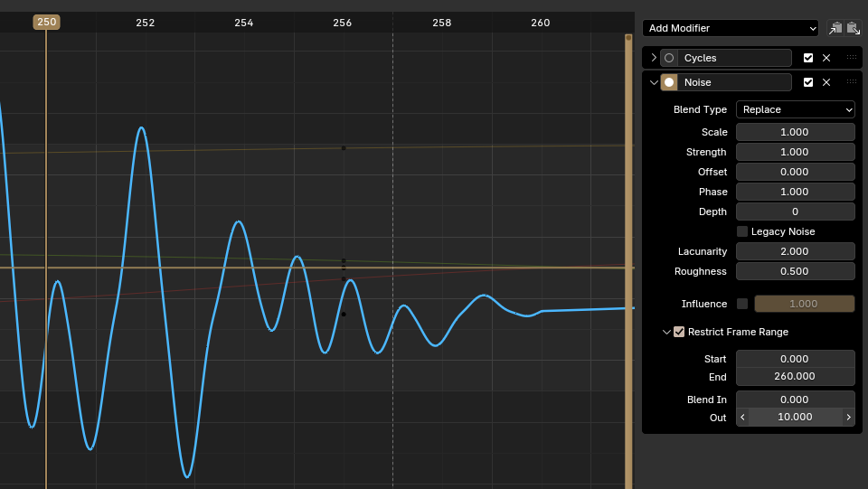Disable Restrict Frame Range checkbox
The height and width of the screenshot is (489, 868).
[679, 332]
